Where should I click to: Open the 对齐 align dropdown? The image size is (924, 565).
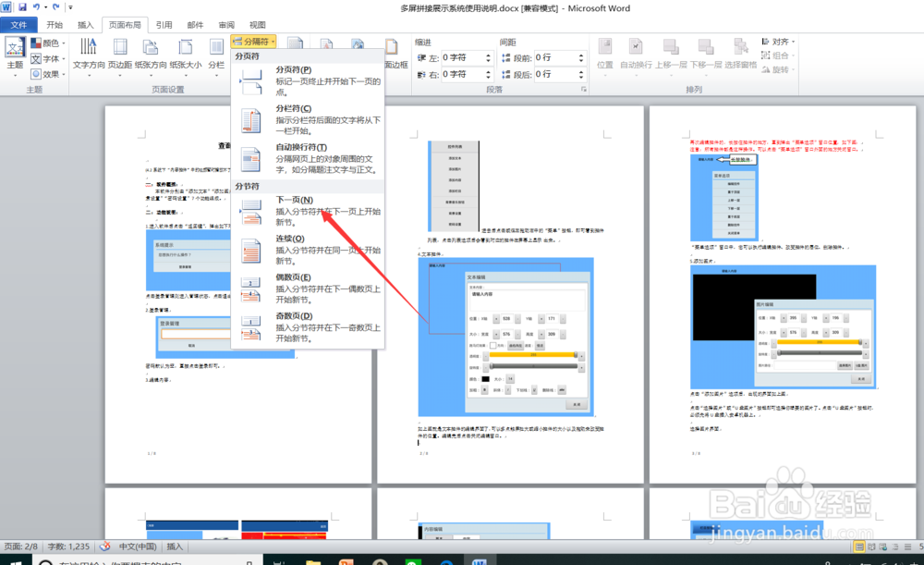pos(778,42)
